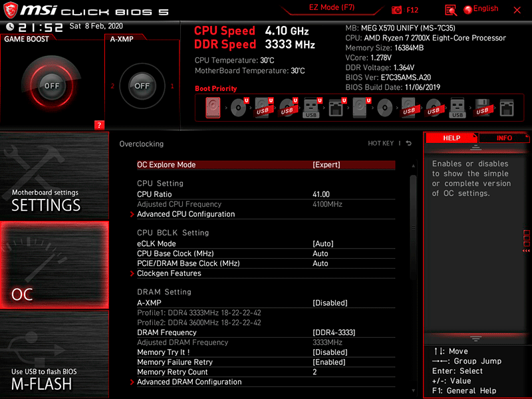Viewport: 532px width, 399px height.
Task: Switch to the HELP tab
Action: (452, 138)
